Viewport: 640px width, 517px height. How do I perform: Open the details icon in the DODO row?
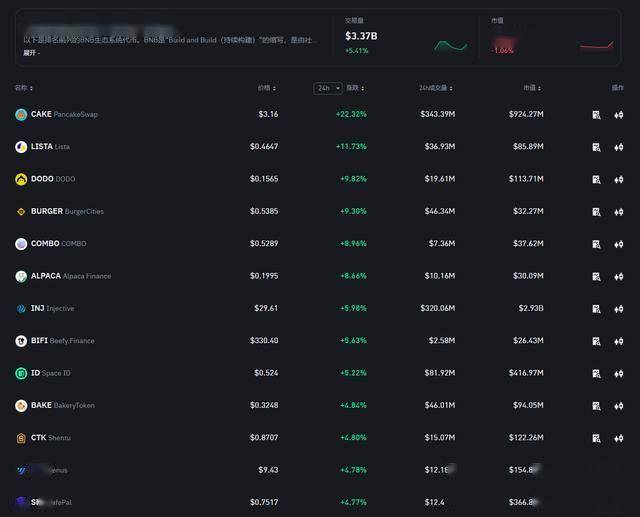596,180
